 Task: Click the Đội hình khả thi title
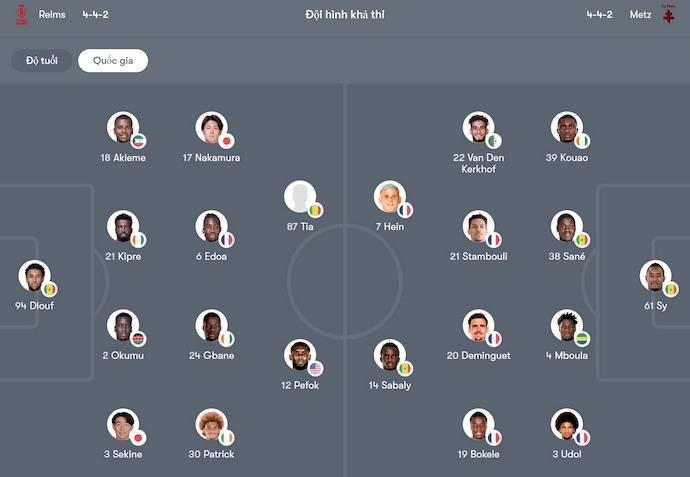[x=345, y=15]
